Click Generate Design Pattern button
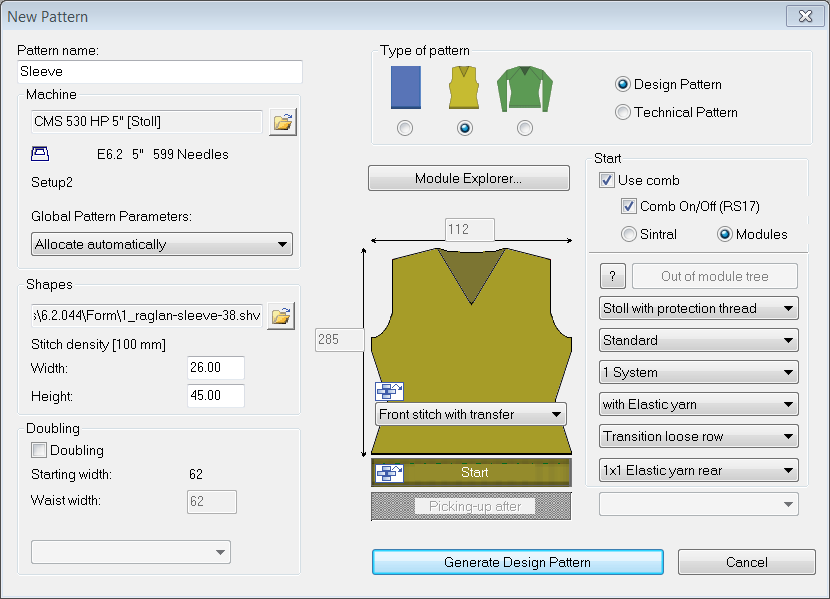The height and width of the screenshot is (599, 830). [517, 562]
